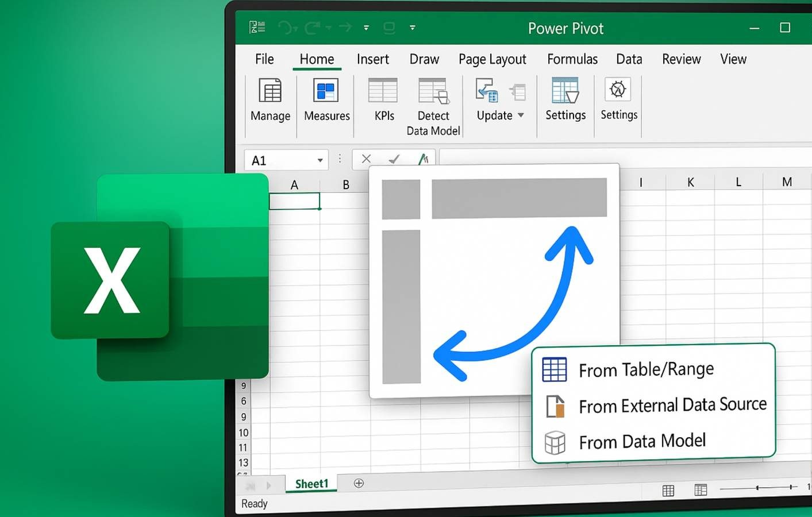Click Normal view icon in the status bar
The height and width of the screenshot is (517, 812).
click(668, 490)
